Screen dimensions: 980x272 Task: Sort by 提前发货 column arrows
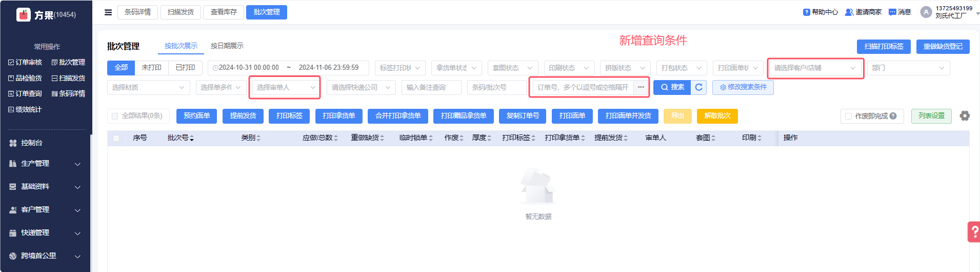click(x=626, y=138)
